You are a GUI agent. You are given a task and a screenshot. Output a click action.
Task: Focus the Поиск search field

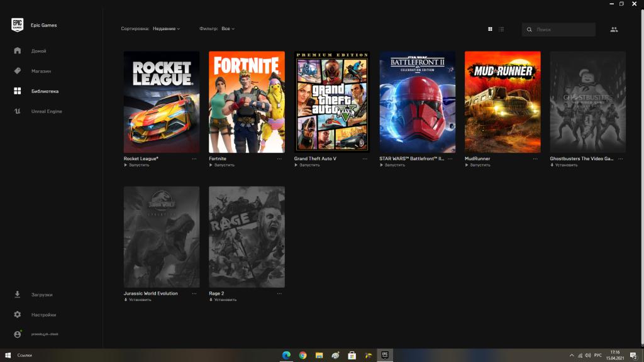coord(558,30)
